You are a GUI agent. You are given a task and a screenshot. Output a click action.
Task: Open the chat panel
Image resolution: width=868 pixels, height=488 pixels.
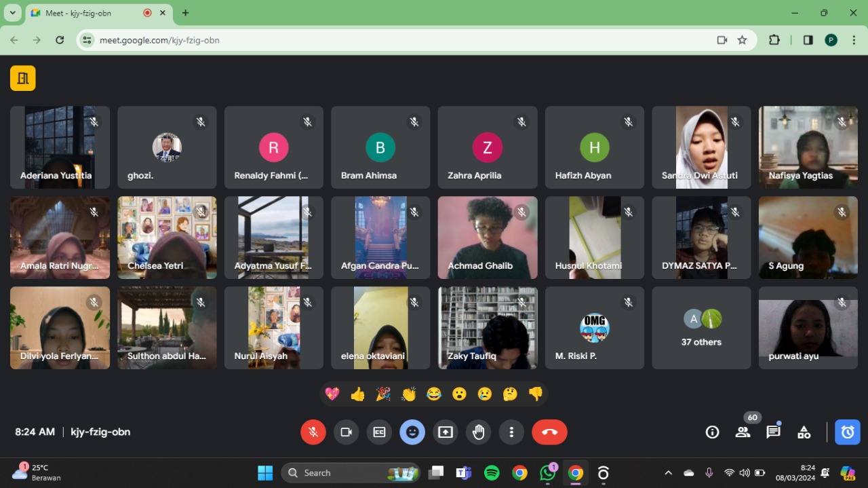773,432
